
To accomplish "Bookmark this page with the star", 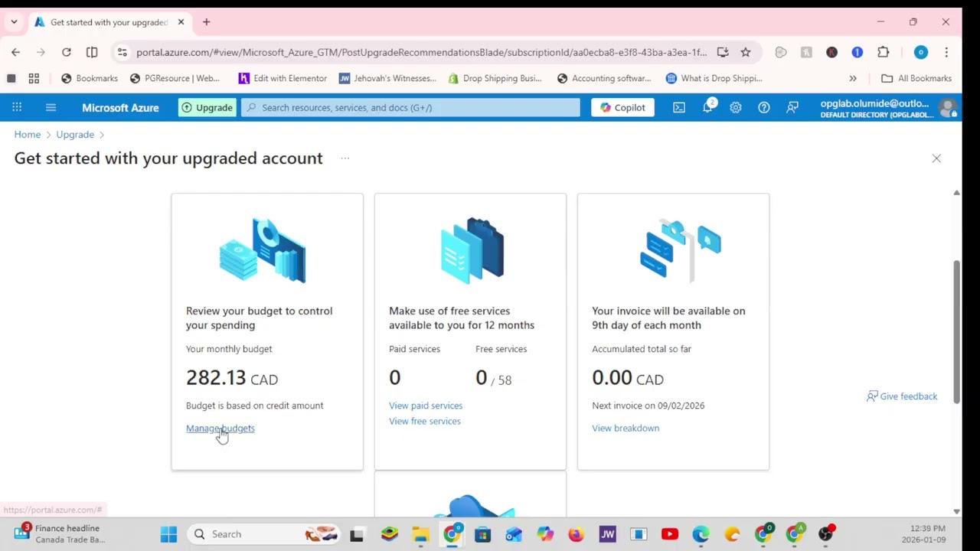I will (x=746, y=52).
